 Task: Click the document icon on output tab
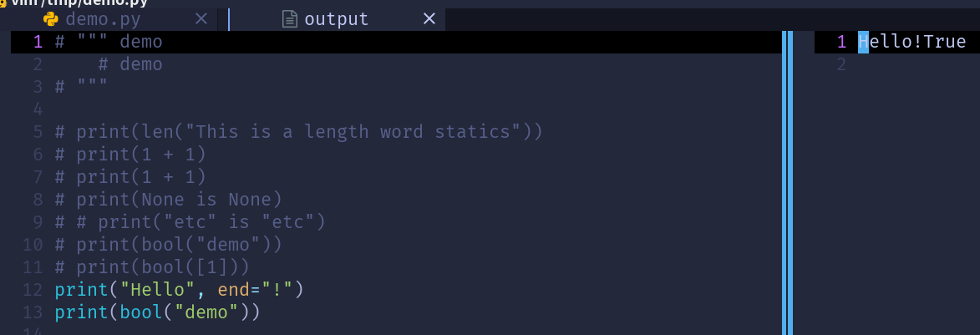[289, 18]
